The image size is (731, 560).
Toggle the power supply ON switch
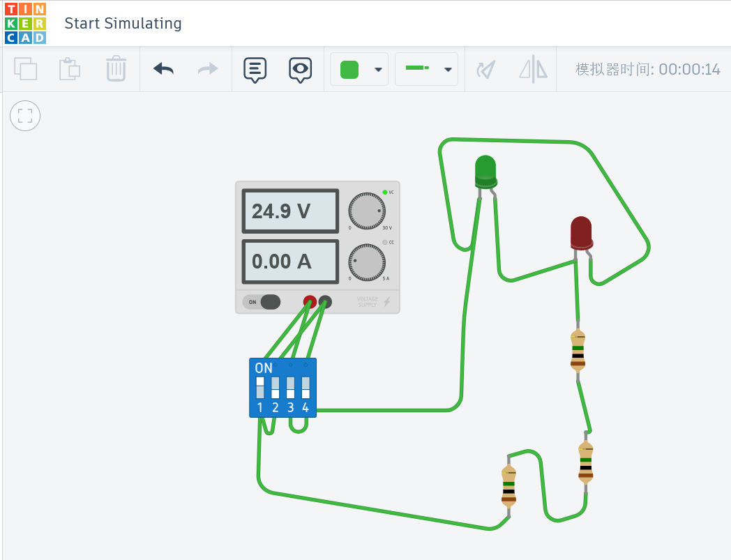coord(262,302)
